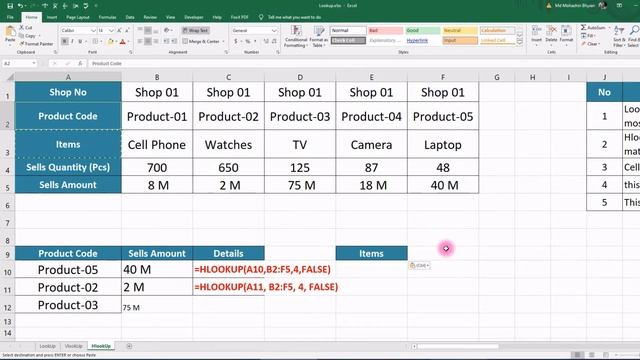The image size is (640, 360).
Task: Expand the cell styles gallery
Action: 520,41
